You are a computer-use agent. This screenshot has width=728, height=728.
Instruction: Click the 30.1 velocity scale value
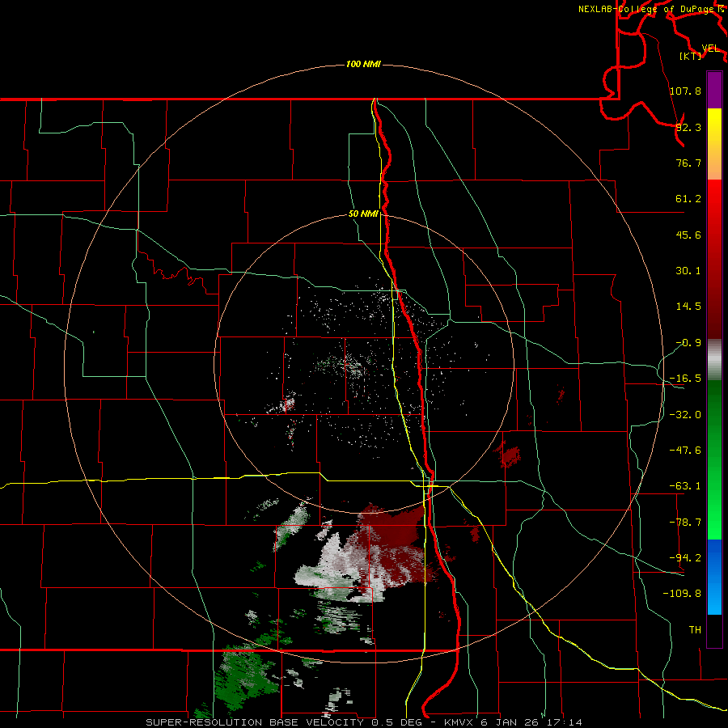click(x=688, y=270)
